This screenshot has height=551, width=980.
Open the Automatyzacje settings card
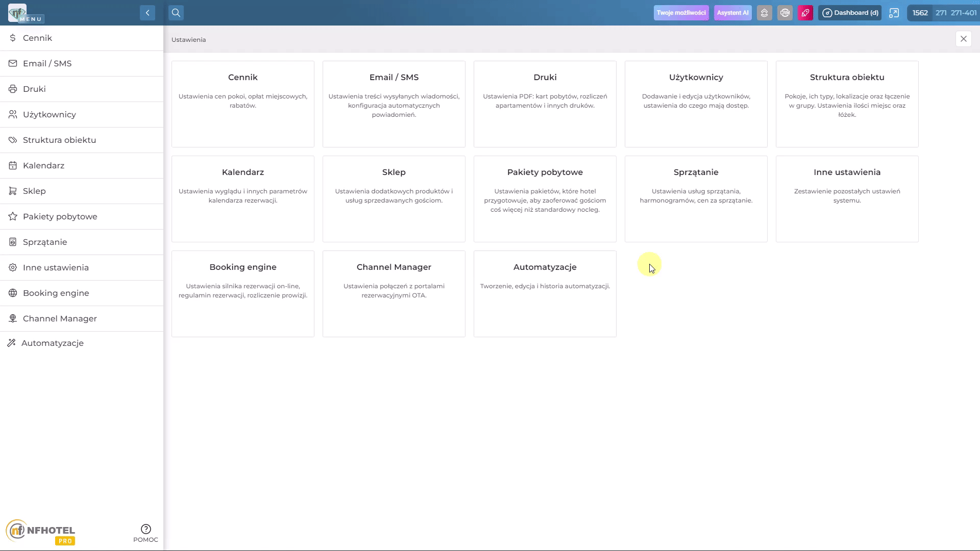[x=545, y=294]
